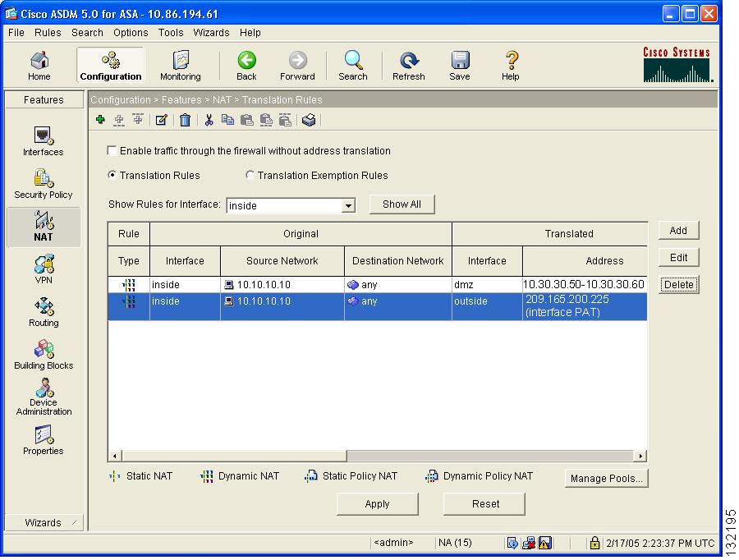
Task: Open Manage Pools dialog
Action: [607, 478]
